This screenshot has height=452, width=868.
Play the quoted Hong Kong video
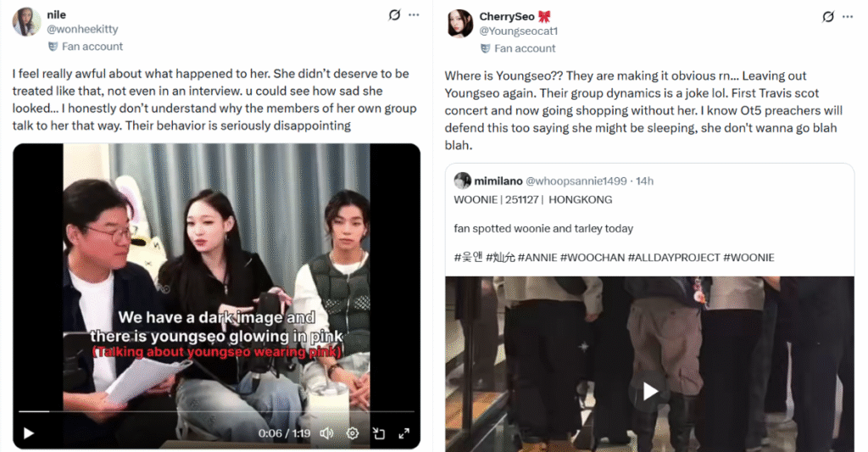(x=650, y=392)
